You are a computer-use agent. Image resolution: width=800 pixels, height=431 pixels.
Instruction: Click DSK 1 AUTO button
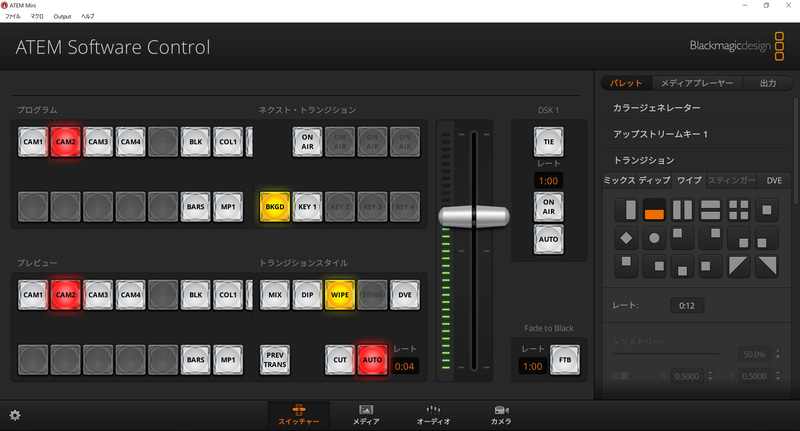click(x=548, y=239)
